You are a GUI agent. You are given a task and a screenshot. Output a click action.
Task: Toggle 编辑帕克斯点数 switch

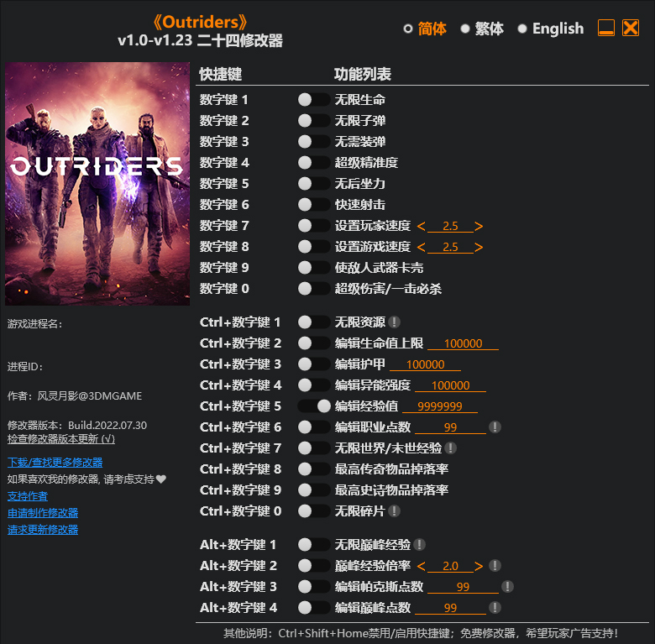314,586
